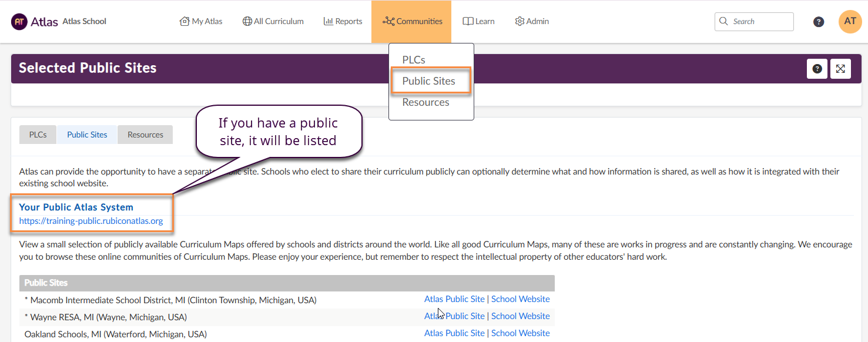Open the Reports chart menu
The image size is (868, 342).
pyautogui.click(x=343, y=21)
